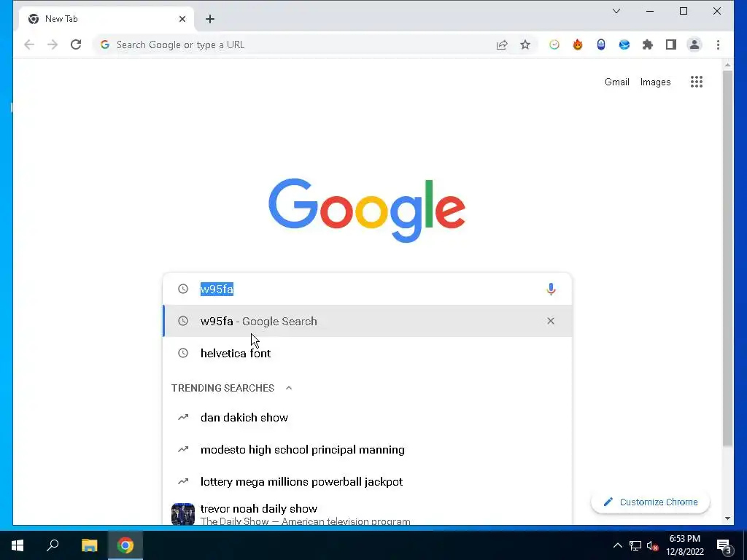Select trevor noah daily show suggestion
This screenshot has width=747, height=560.
point(368,513)
